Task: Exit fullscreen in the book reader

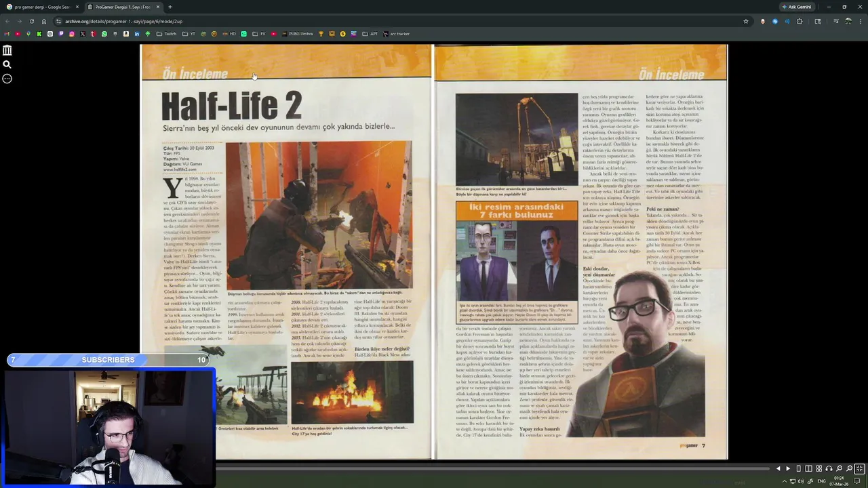Action: tap(859, 468)
